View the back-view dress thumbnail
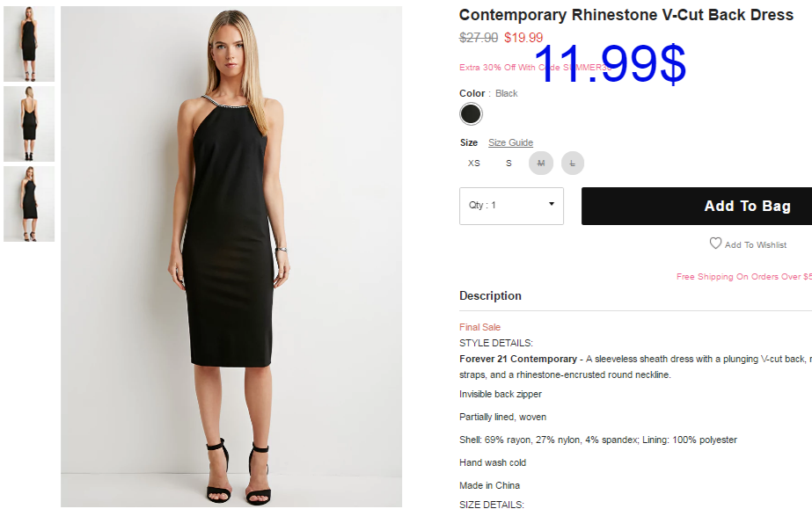This screenshot has width=812, height=509. pos(29,124)
